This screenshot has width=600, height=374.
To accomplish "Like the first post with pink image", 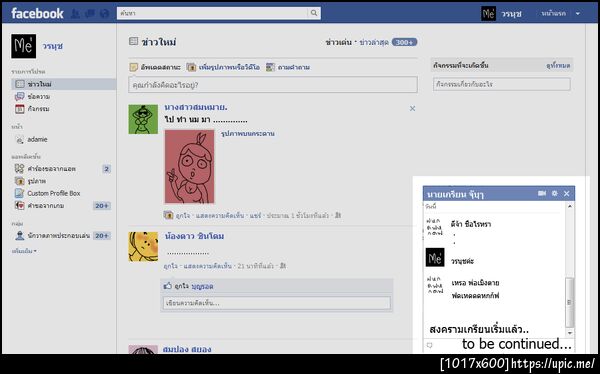I will 183,216.
